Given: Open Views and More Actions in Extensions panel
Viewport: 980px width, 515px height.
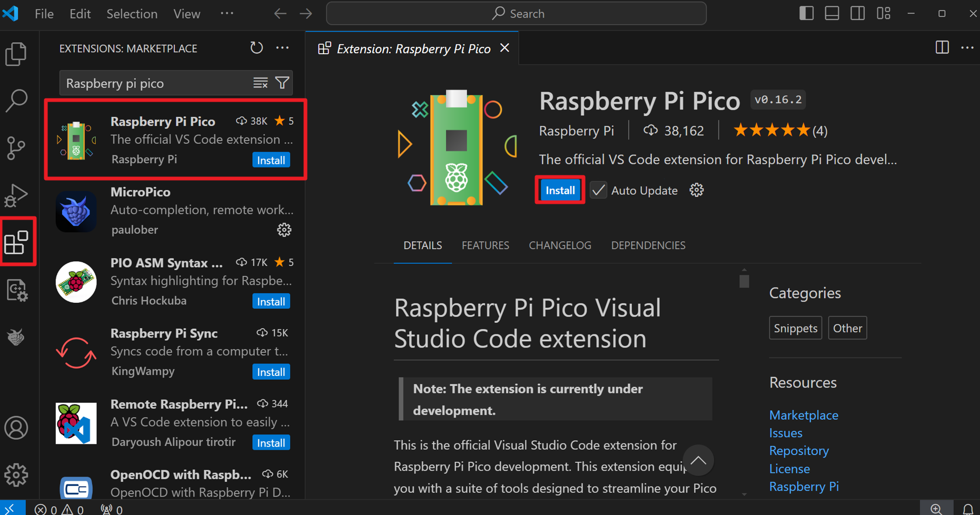Looking at the screenshot, I should coord(282,48).
